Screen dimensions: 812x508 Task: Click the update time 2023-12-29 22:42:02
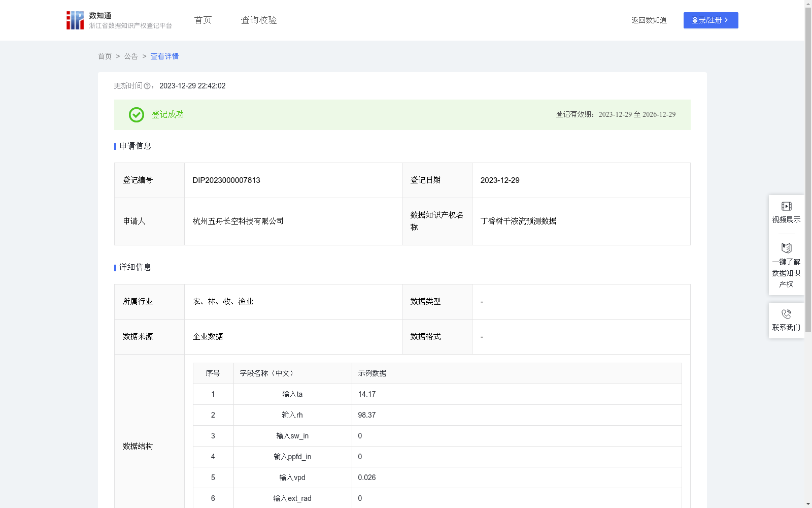click(192, 86)
